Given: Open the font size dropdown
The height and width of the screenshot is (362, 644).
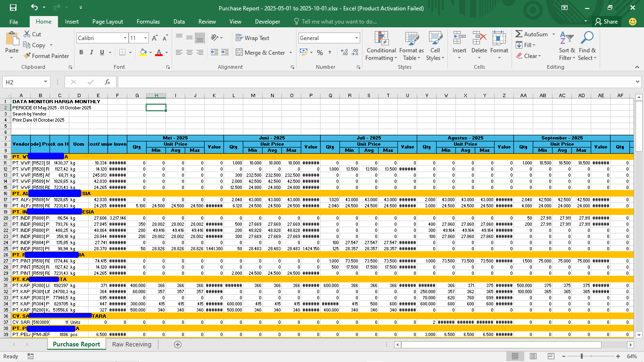Looking at the screenshot, I should [x=146, y=38].
